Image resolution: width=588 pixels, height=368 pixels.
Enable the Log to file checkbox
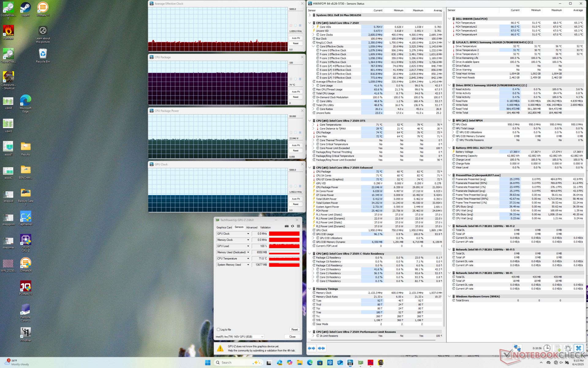tap(218, 330)
